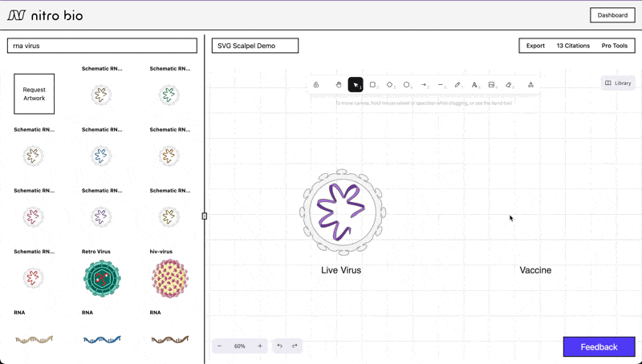Undo the last action
The width and height of the screenshot is (642, 364).
[x=280, y=346]
